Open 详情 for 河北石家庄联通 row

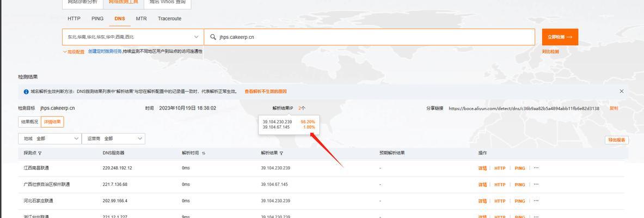(x=482, y=201)
